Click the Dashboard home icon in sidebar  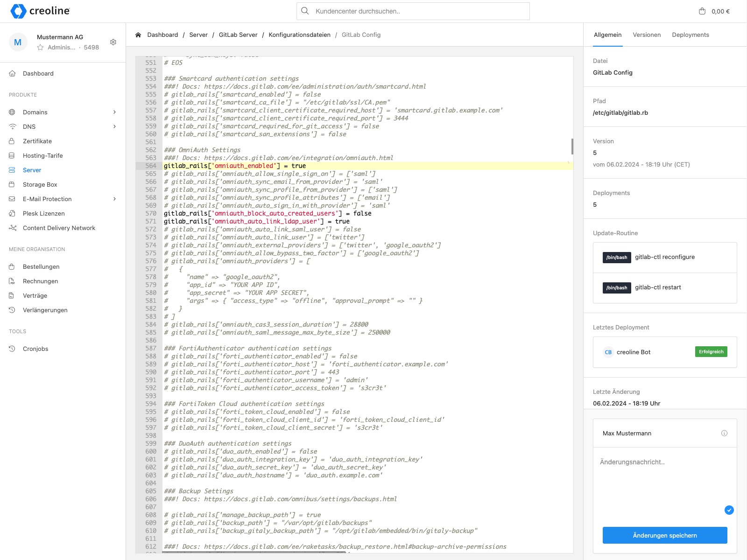[13, 73]
